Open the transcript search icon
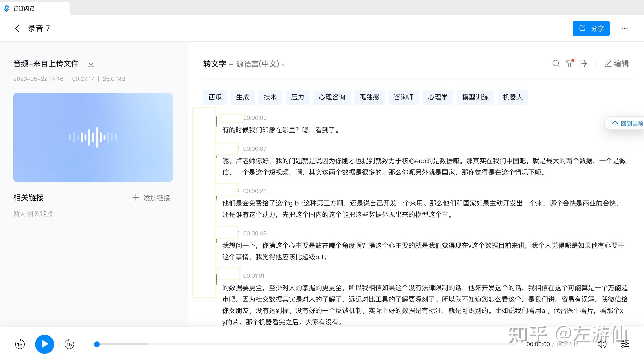The width and height of the screenshot is (644, 360). [x=556, y=63]
